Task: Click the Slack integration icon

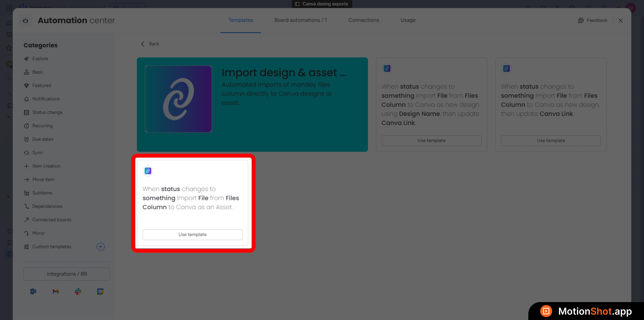Action: 78,291
